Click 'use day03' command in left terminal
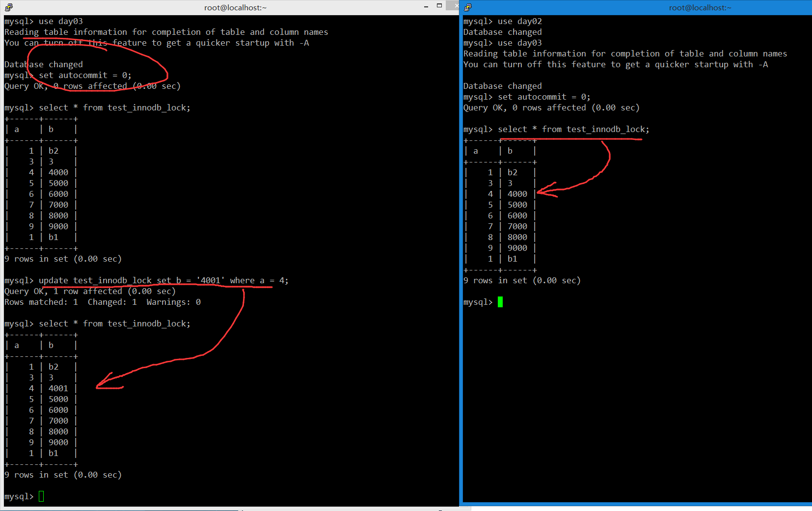The image size is (812, 511). tap(60, 21)
